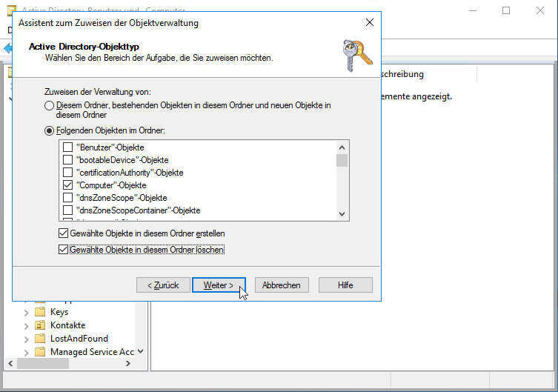Close the Objektverwaltung wizard dialog

[x=370, y=22]
